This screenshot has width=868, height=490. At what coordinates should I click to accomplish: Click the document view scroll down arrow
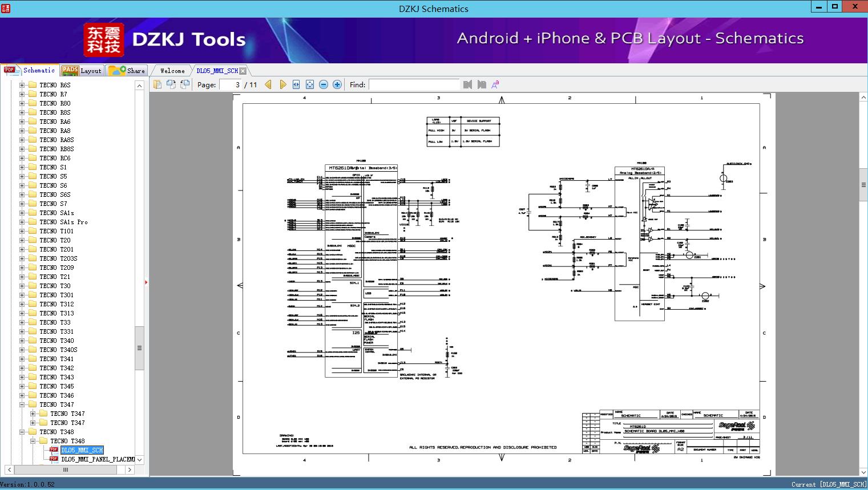(x=863, y=471)
